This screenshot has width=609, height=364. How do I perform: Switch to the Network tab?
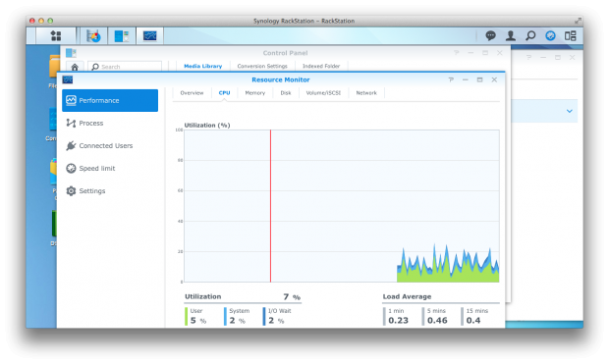click(x=366, y=93)
